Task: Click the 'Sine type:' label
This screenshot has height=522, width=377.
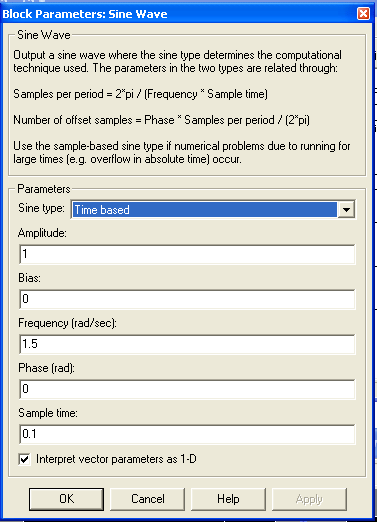Action: (x=41, y=208)
